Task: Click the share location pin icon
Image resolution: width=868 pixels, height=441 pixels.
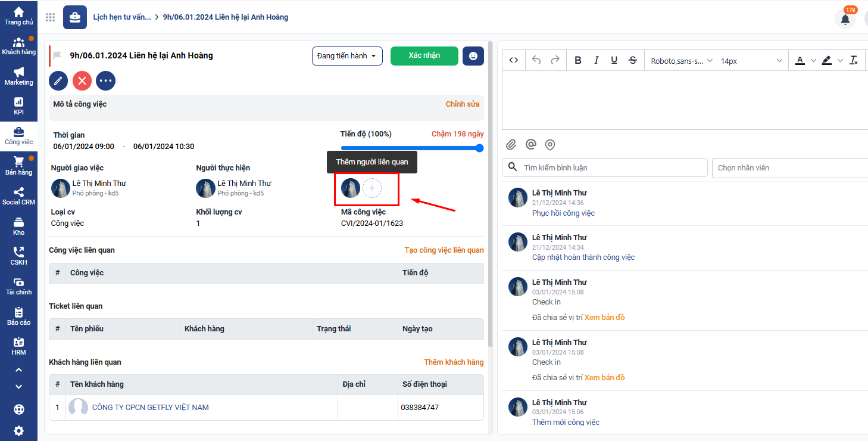Action: (550, 145)
